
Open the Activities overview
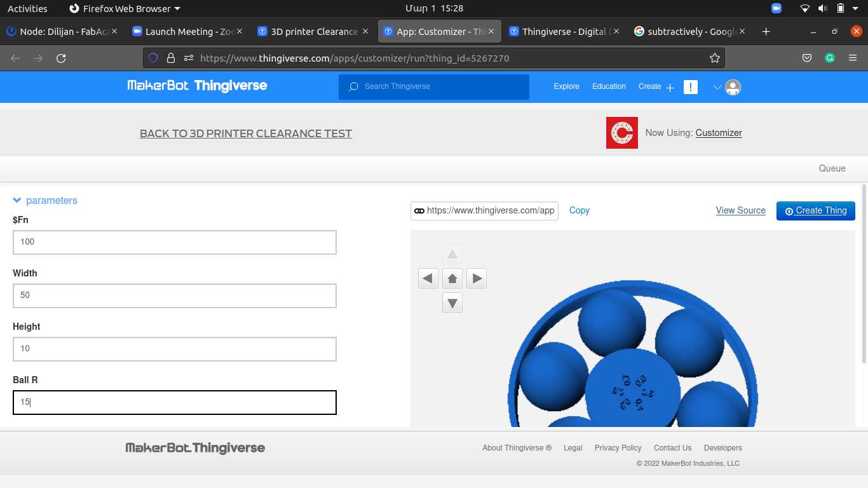click(x=27, y=8)
